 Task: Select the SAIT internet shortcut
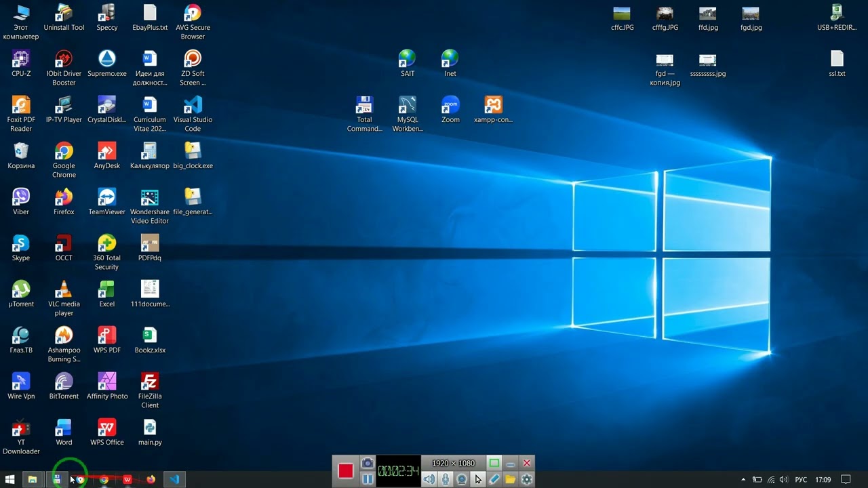pyautogui.click(x=408, y=64)
